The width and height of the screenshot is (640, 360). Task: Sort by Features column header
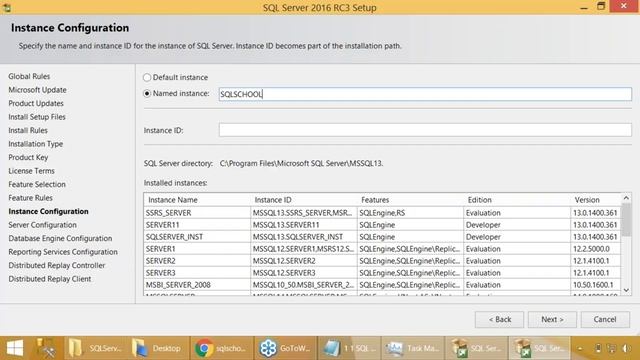pyautogui.click(x=410, y=200)
